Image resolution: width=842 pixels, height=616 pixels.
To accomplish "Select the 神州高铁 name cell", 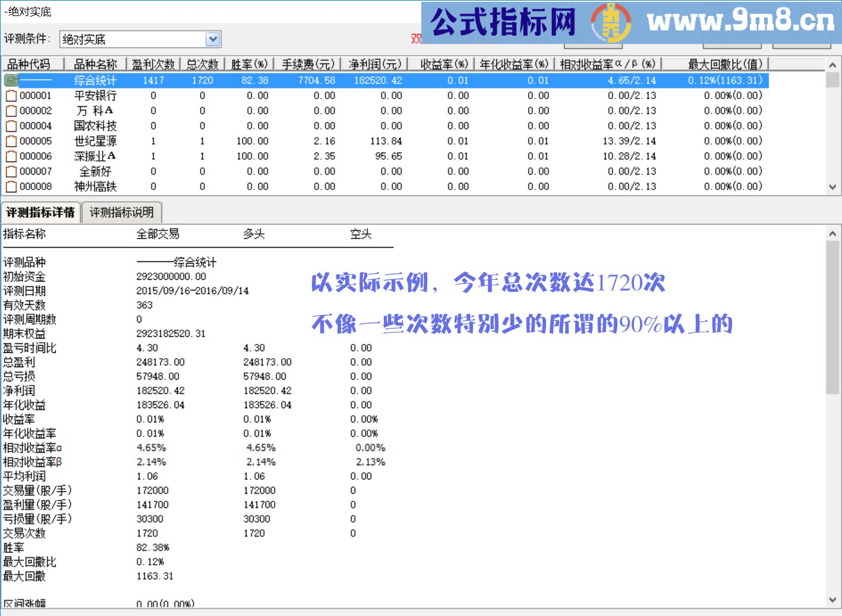I will tap(95, 187).
